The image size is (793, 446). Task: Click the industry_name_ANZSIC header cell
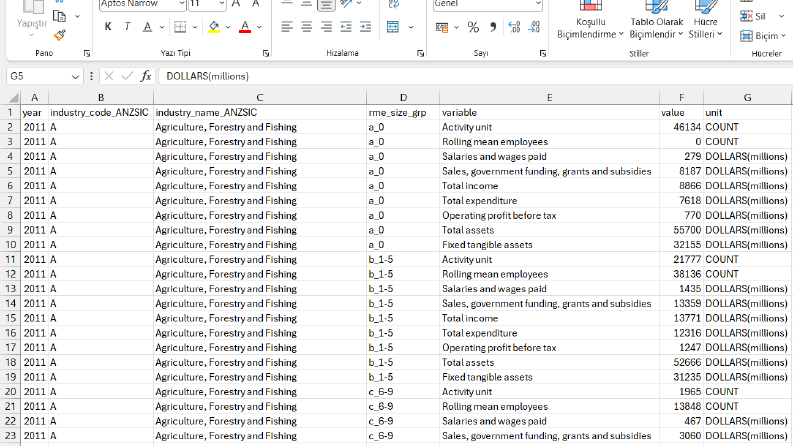259,112
